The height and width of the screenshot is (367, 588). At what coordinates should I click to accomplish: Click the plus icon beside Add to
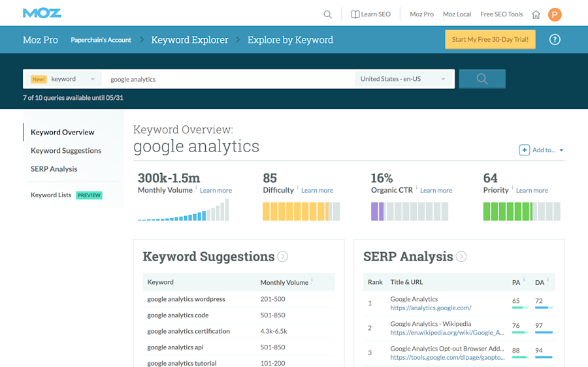pyautogui.click(x=524, y=150)
